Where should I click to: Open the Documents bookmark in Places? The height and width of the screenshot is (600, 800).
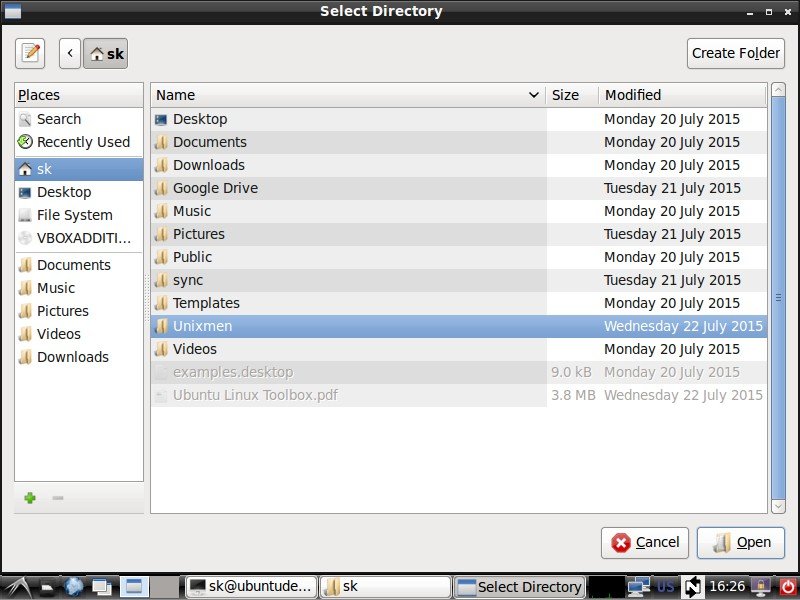pos(79,265)
